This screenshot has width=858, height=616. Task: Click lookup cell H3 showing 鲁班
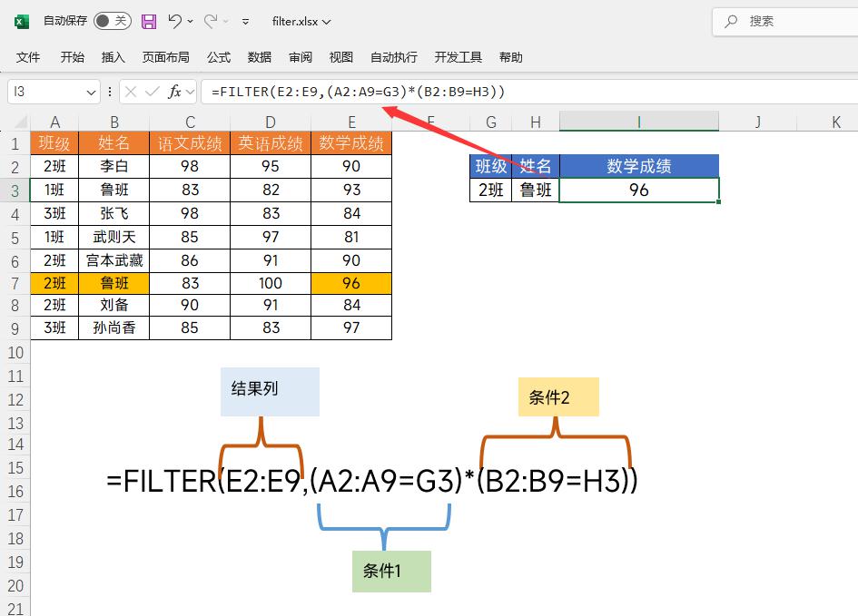point(535,191)
